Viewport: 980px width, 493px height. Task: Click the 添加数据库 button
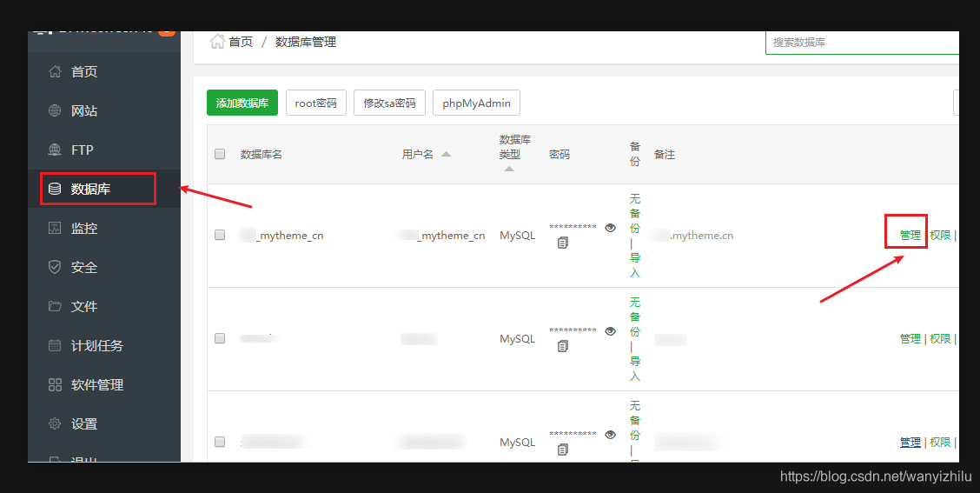point(242,103)
